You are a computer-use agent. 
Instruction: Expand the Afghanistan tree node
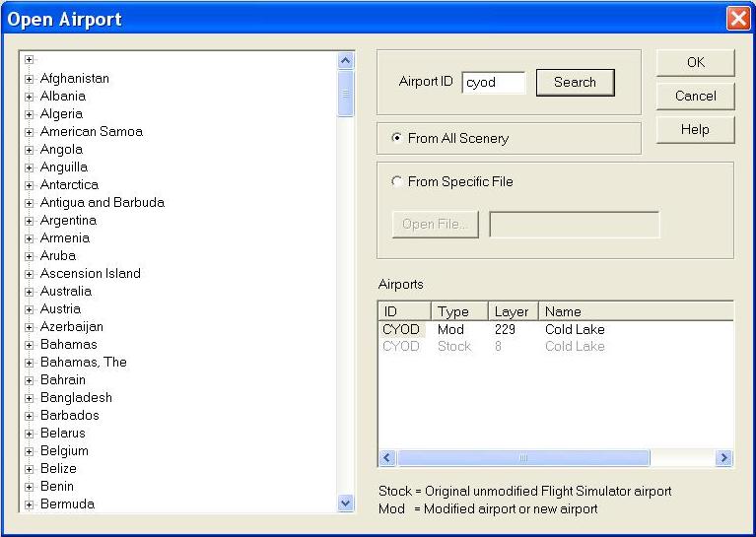[x=30, y=79]
